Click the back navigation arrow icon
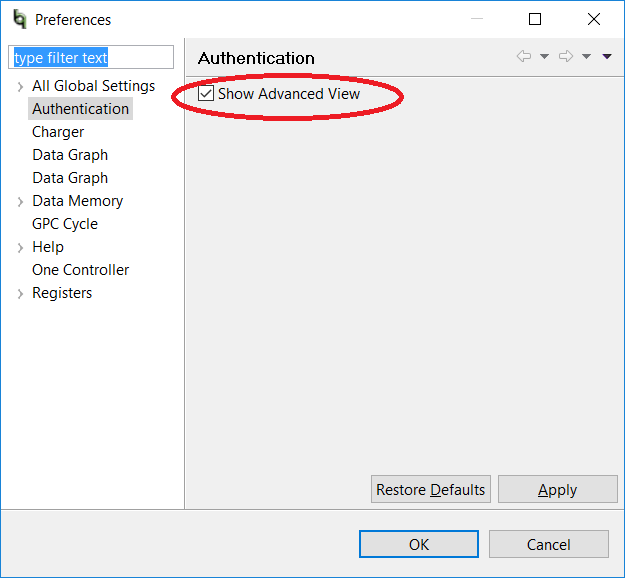Viewport: 627px width, 586px height. (x=524, y=57)
